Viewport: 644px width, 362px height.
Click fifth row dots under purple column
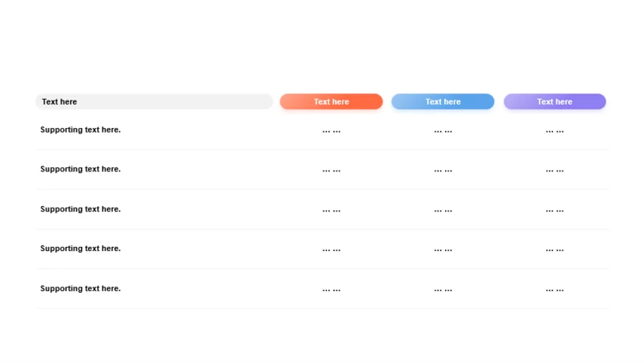pos(555,290)
